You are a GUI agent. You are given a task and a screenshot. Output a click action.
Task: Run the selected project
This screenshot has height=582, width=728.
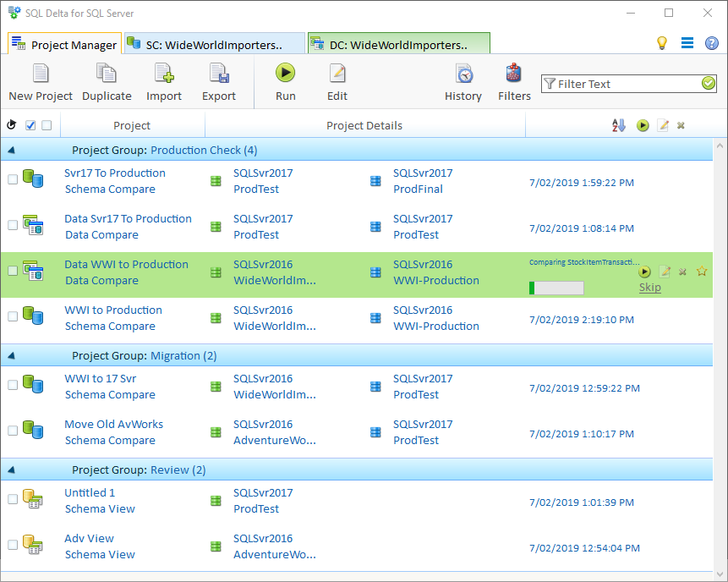coord(285,83)
